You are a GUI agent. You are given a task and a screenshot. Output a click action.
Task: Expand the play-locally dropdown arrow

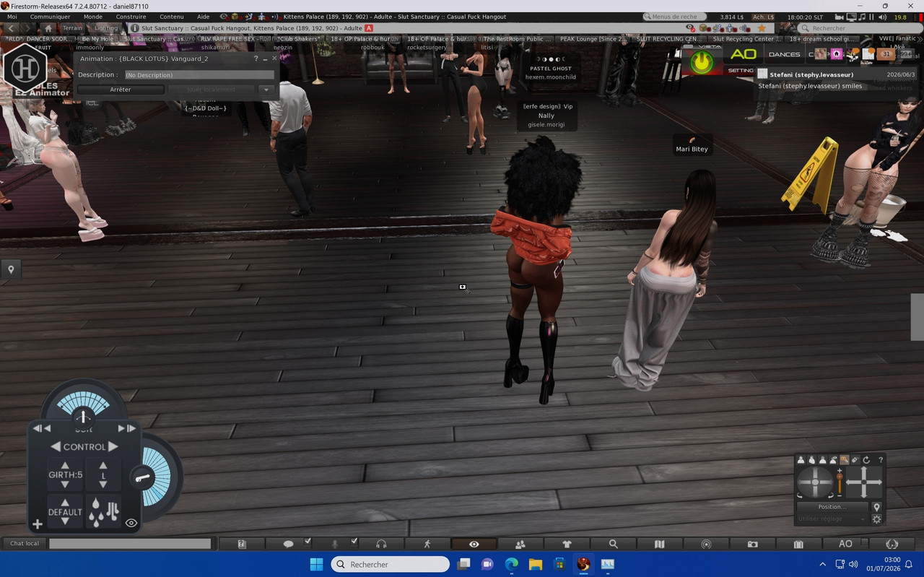tap(266, 90)
